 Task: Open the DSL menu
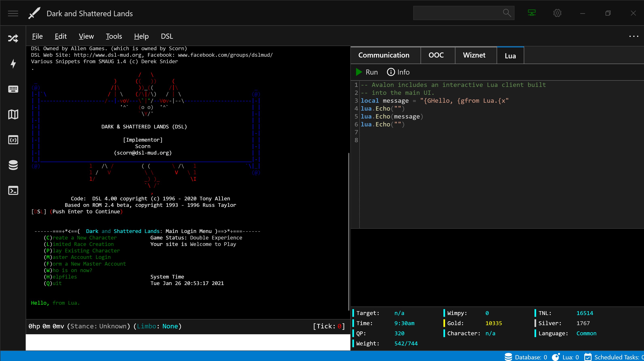[167, 36]
